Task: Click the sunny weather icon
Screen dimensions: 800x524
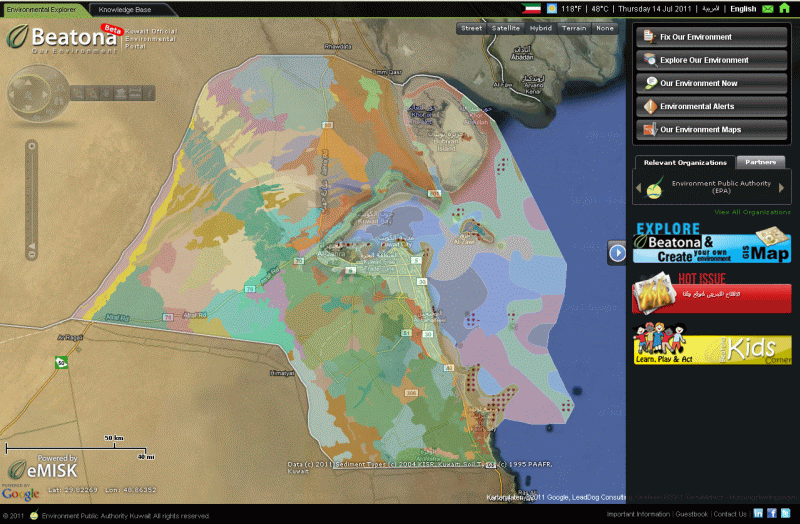Action: [x=551, y=8]
